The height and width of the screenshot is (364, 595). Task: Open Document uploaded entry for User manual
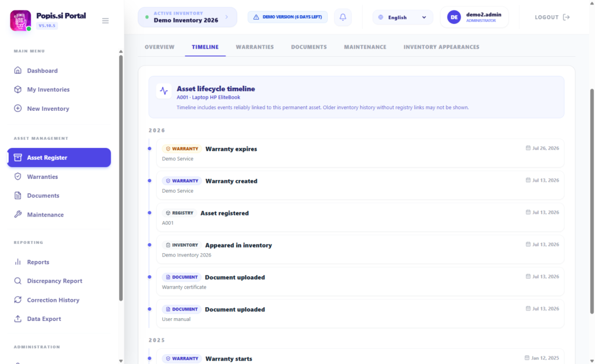point(360,313)
